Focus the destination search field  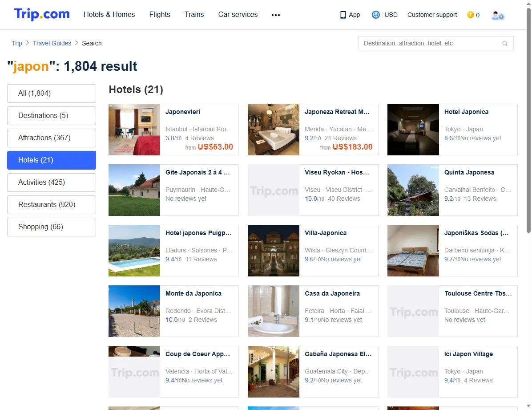435,44
